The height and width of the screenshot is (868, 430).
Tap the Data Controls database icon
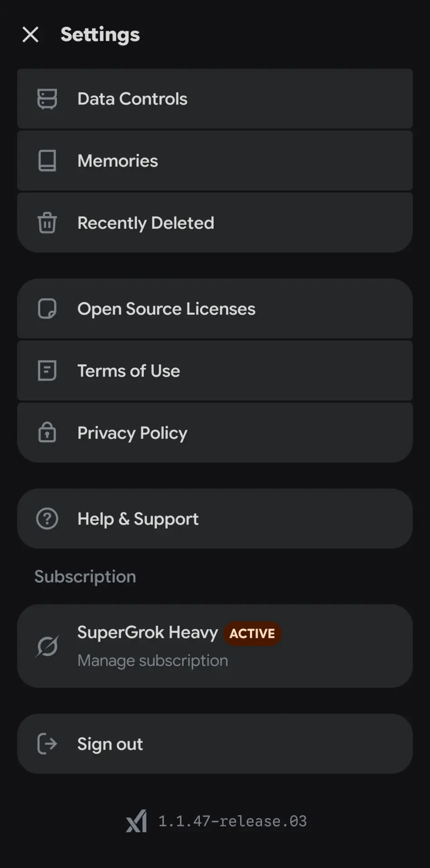[x=47, y=99]
